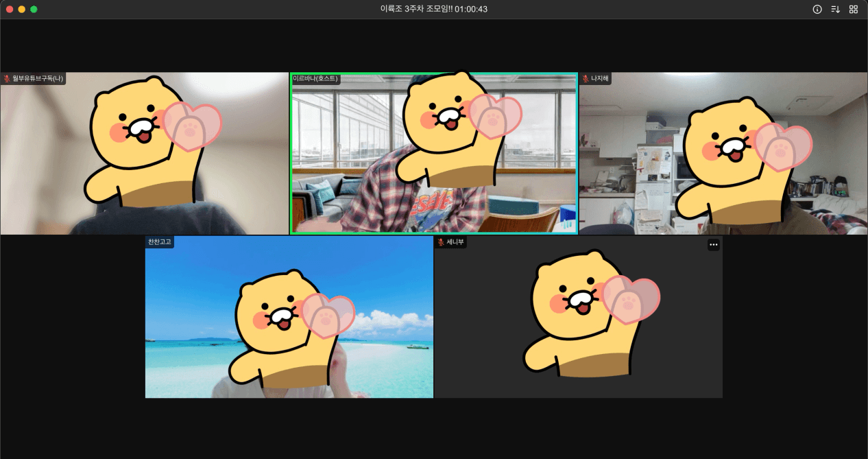
Task: Open the more options button on 세니부's tile
Action: [714, 245]
